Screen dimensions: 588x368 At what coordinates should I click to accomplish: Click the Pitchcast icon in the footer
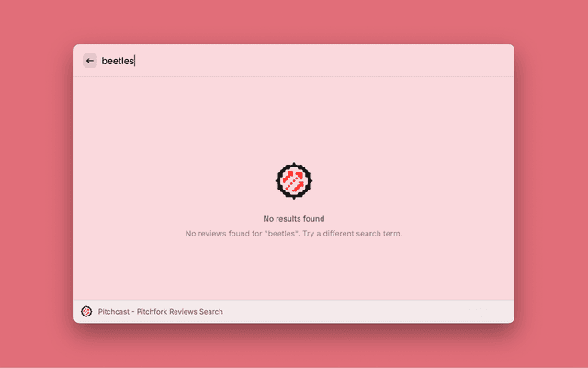click(x=86, y=312)
